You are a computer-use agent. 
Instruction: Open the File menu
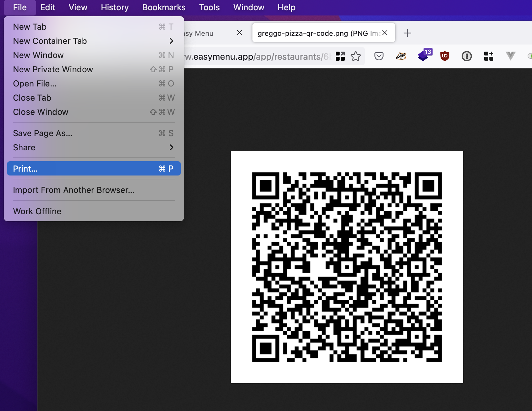[x=20, y=7]
